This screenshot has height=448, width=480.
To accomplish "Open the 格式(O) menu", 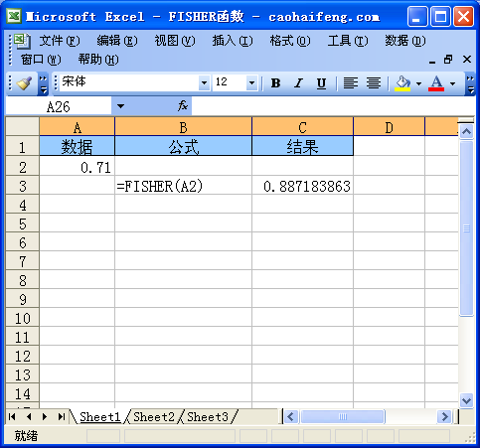I will click(290, 41).
